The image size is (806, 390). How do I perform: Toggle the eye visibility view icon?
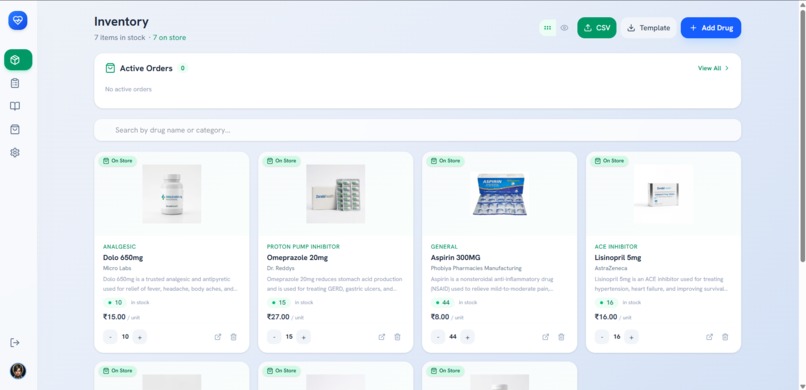[x=564, y=28]
